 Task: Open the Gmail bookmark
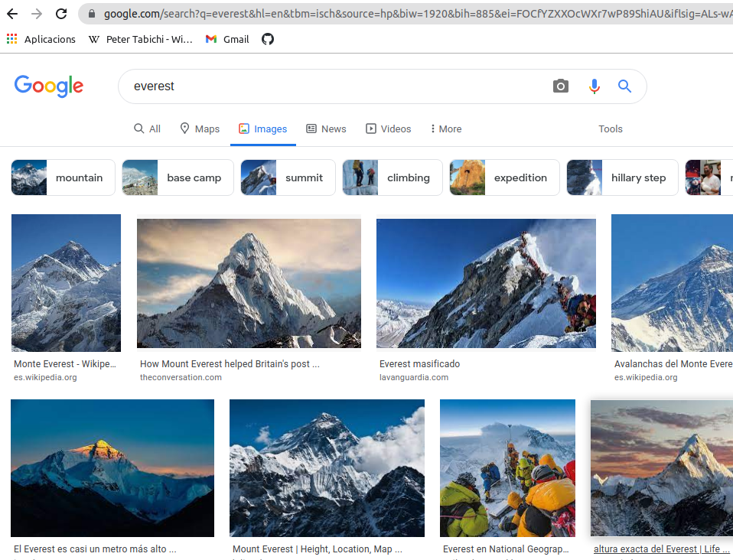[x=227, y=39]
